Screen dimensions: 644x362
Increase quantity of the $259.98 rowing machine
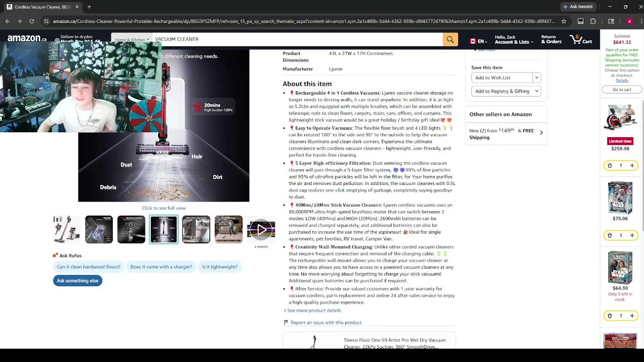click(x=632, y=165)
